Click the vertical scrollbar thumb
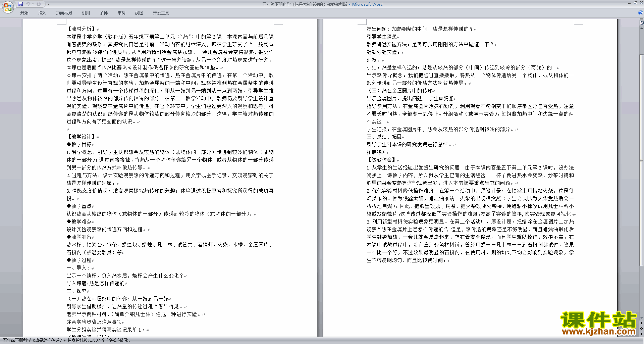This screenshot has width=644, height=344. (641, 160)
